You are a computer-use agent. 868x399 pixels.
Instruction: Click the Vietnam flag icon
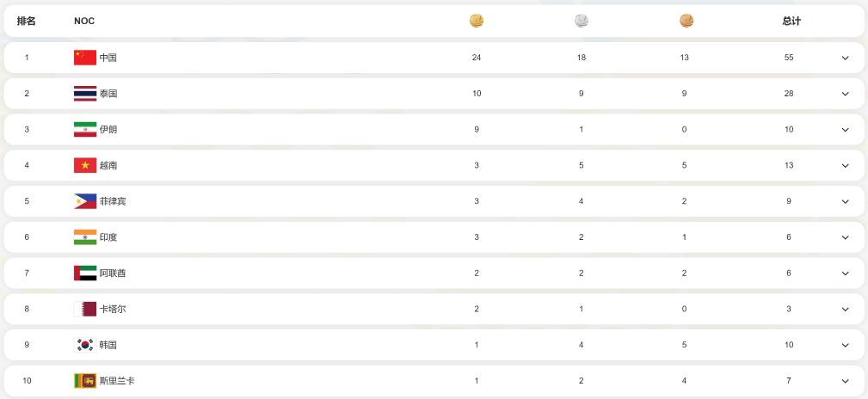pos(85,165)
